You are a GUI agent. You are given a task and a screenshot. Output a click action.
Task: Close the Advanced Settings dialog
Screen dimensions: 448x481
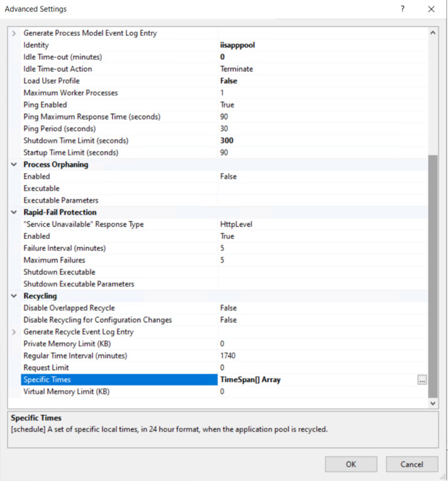(431, 9)
